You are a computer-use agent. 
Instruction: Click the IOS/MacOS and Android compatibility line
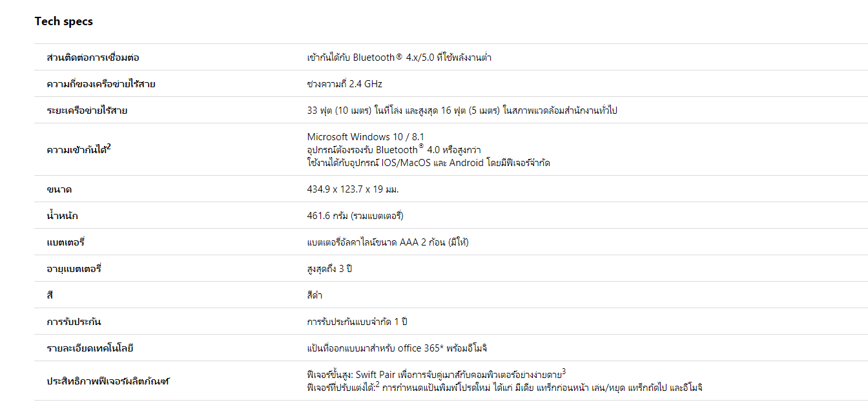tap(428, 163)
